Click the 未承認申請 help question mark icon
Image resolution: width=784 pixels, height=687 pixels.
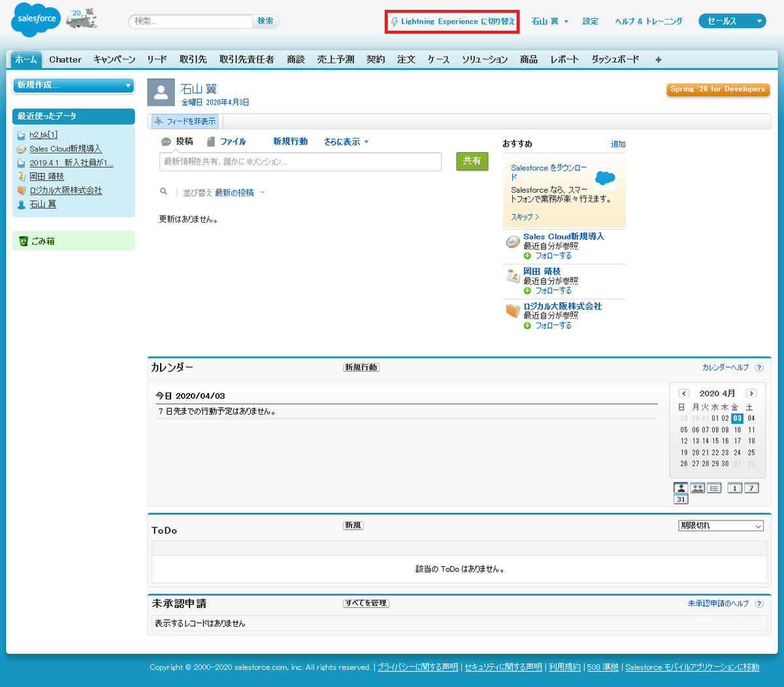click(x=759, y=603)
